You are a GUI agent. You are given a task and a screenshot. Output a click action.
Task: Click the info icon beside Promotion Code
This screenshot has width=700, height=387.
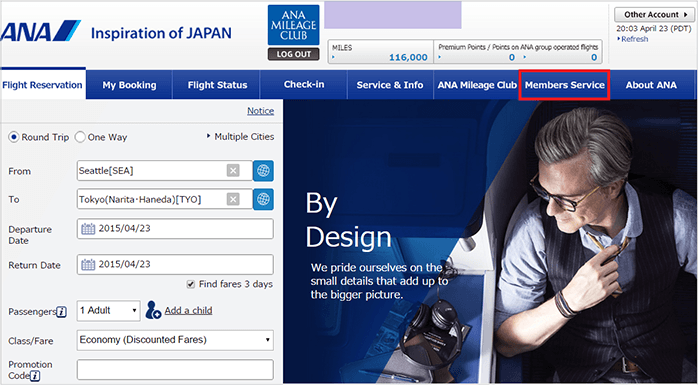pyautogui.click(x=35, y=376)
